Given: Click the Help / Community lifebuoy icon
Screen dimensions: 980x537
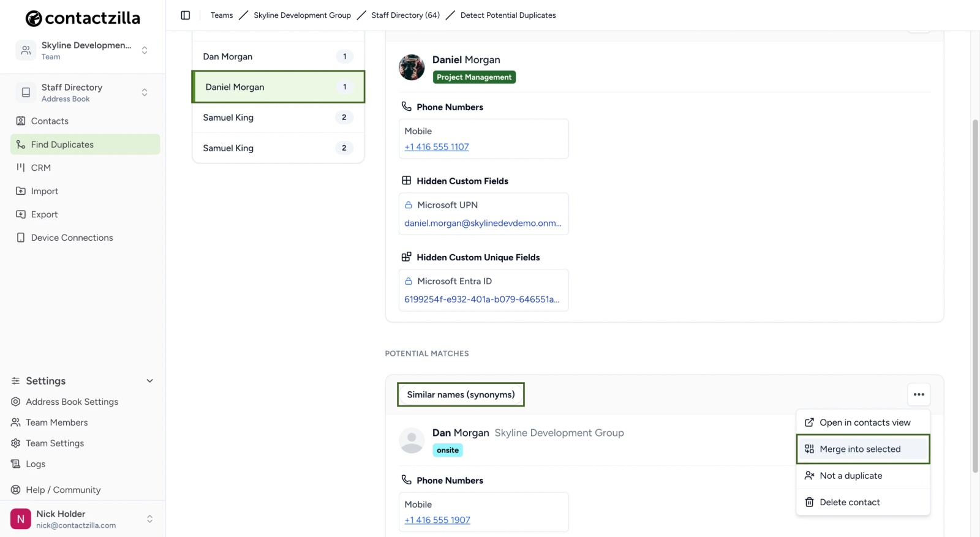Looking at the screenshot, I should tap(16, 490).
